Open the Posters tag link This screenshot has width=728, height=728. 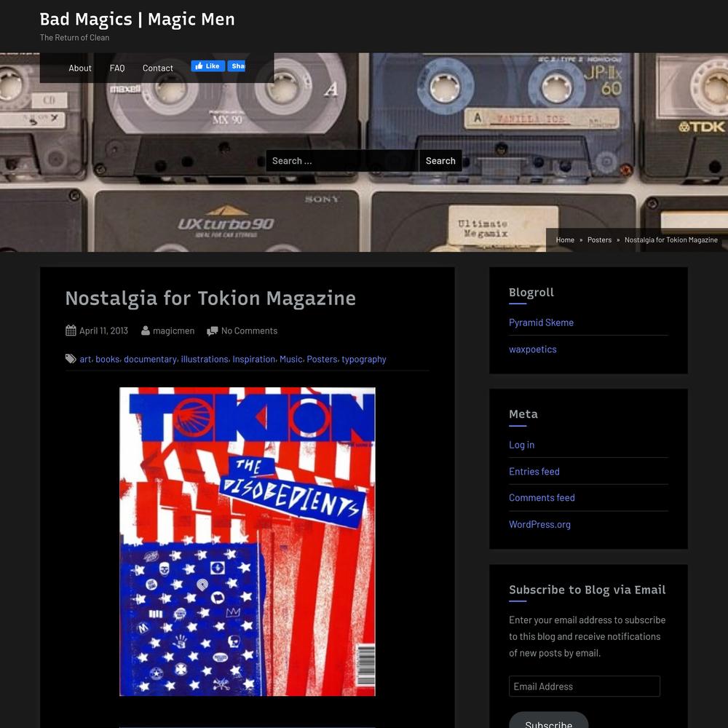[x=322, y=359]
